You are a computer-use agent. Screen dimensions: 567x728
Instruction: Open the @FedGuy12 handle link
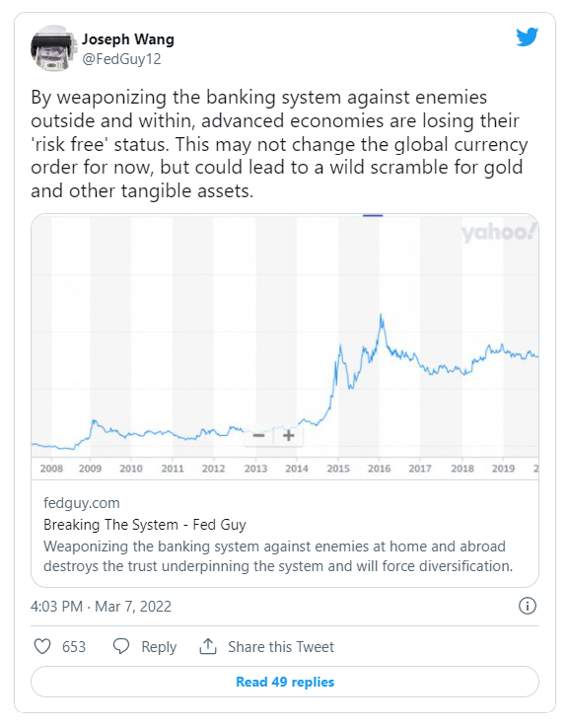coord(121,59)
